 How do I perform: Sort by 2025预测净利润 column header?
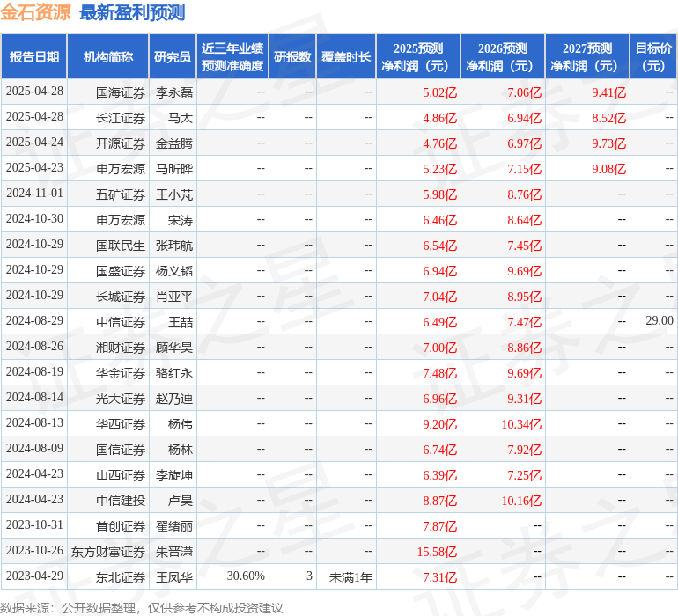(x=418, y=57)
